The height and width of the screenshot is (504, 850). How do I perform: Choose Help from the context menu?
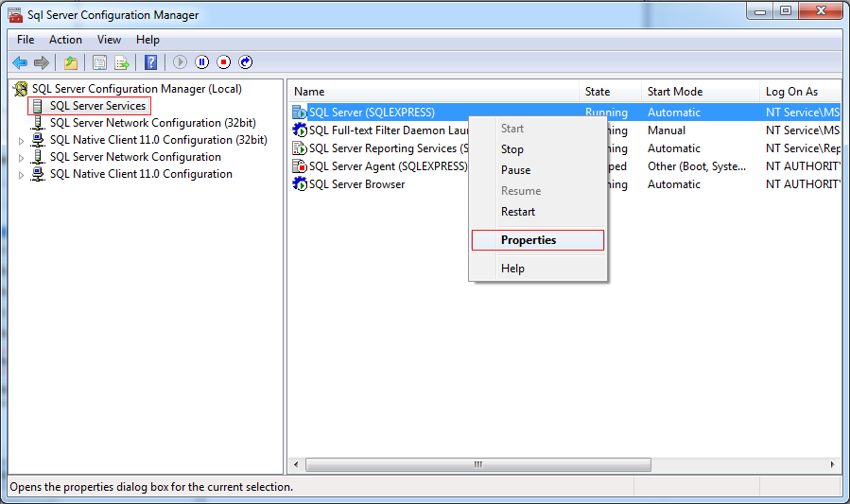[x=538, y=269]
